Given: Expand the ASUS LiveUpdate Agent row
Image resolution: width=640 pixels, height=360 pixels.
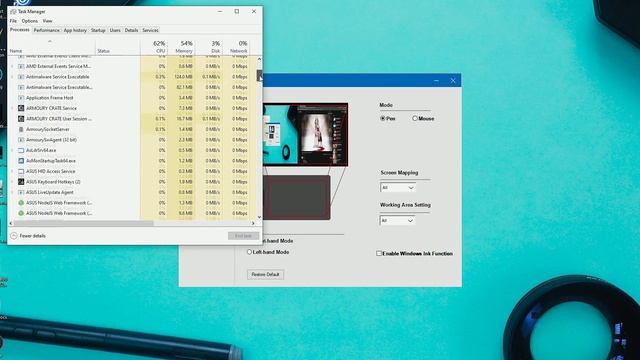Looking at the screenshot, I should point(12,192).
